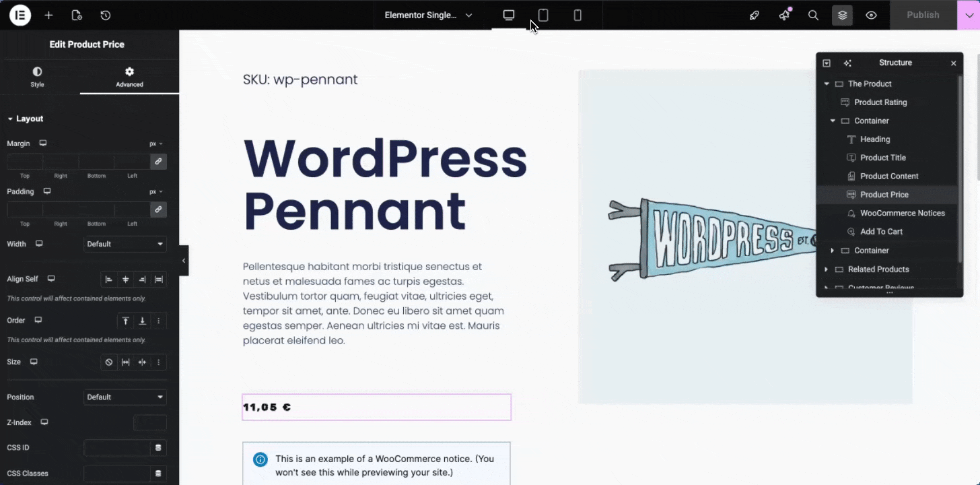Open page settings document icon
980x485 pixels.
(77, 15)
